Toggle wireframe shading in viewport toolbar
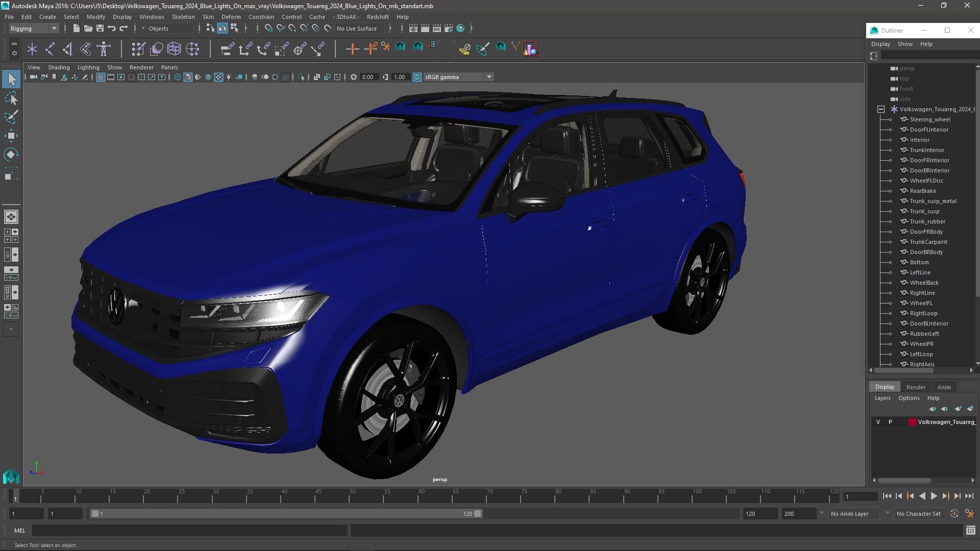This screenshot has height=551, width=980. (177, 77)
